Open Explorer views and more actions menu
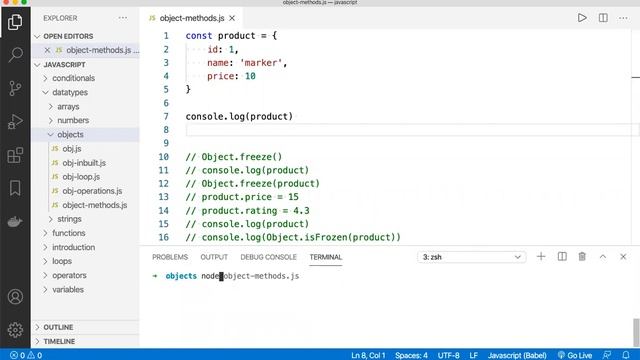The height and width of the screenshot is (360, 640). (122, 18)
